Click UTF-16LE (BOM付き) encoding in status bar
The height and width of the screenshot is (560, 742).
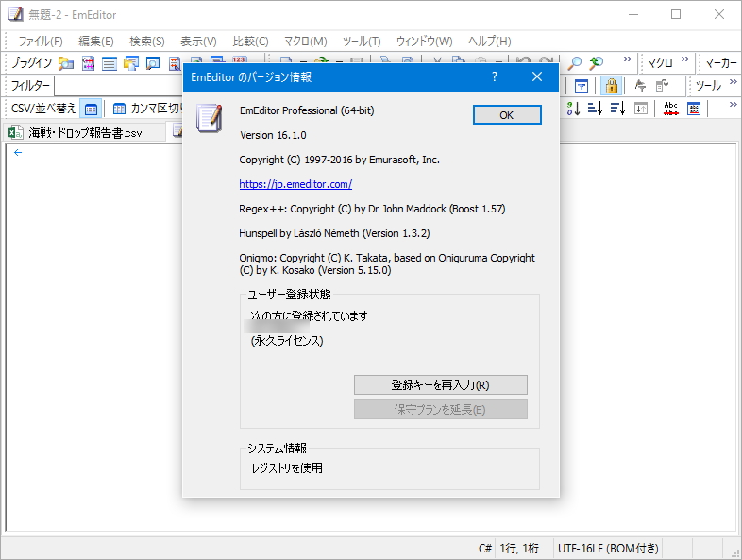click(x=608, y=548)
